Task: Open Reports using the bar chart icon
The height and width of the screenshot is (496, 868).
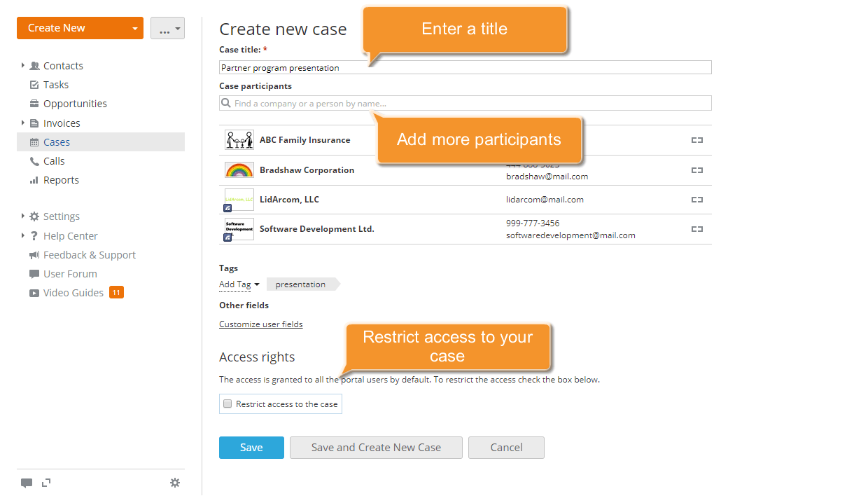Action: (x=33, y=180)
